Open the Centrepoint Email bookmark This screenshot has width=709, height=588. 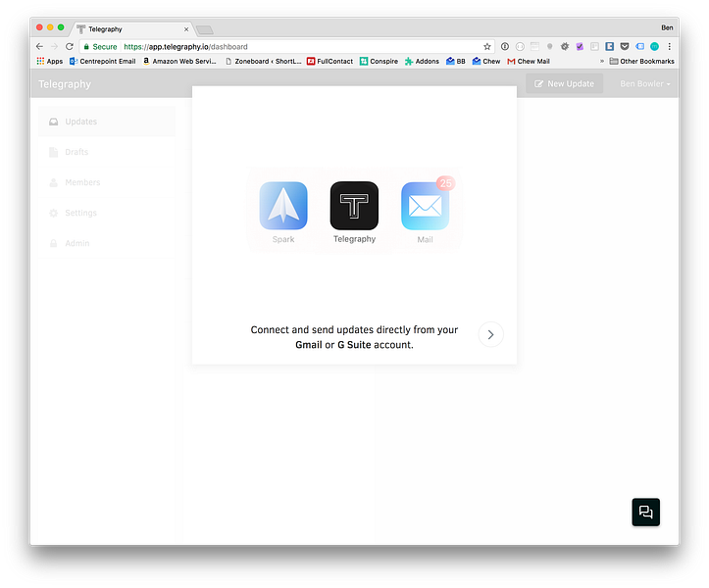[103, 61]
